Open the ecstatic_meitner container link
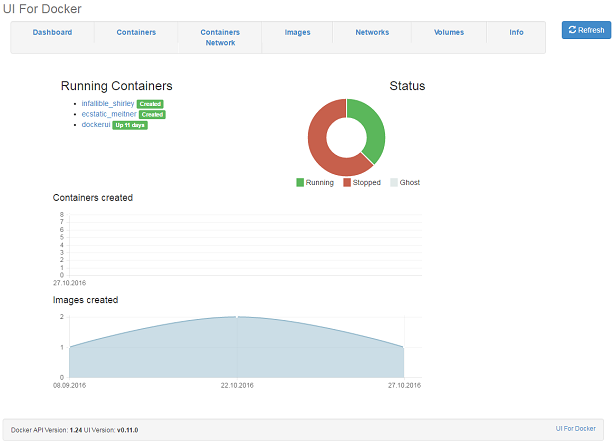 [x=109, y=114]
